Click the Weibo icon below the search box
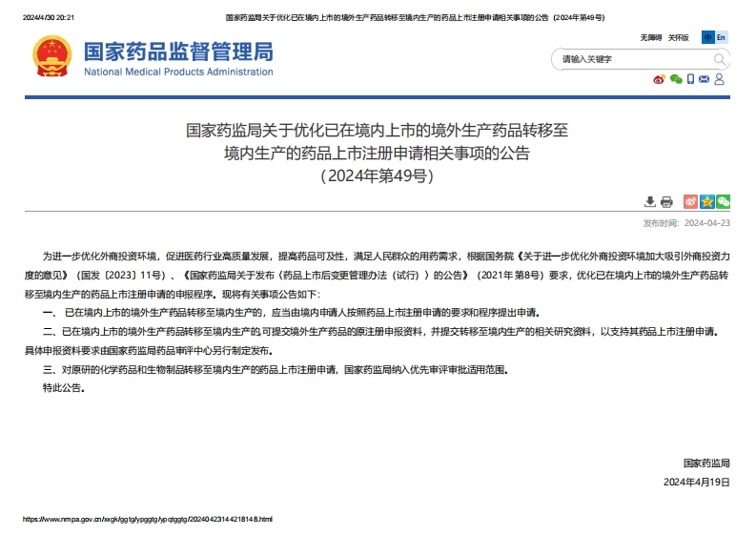The image size is (756, 535). pos(659,79)
